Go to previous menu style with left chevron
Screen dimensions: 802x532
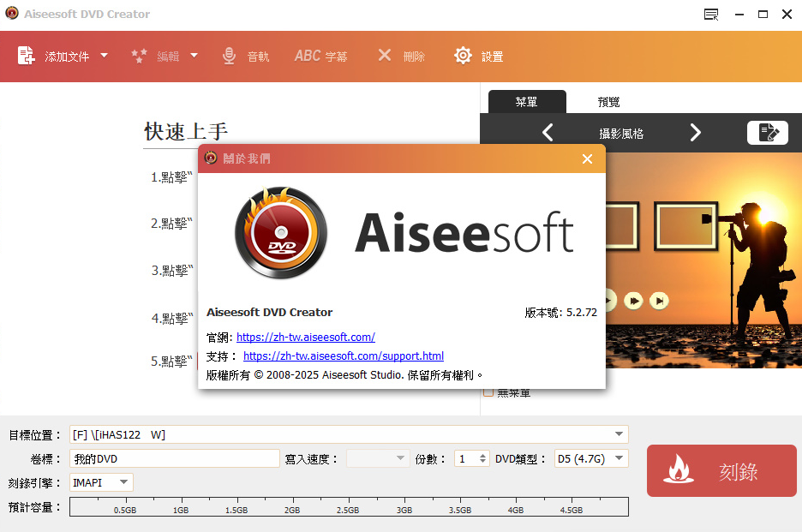point(548,133)
